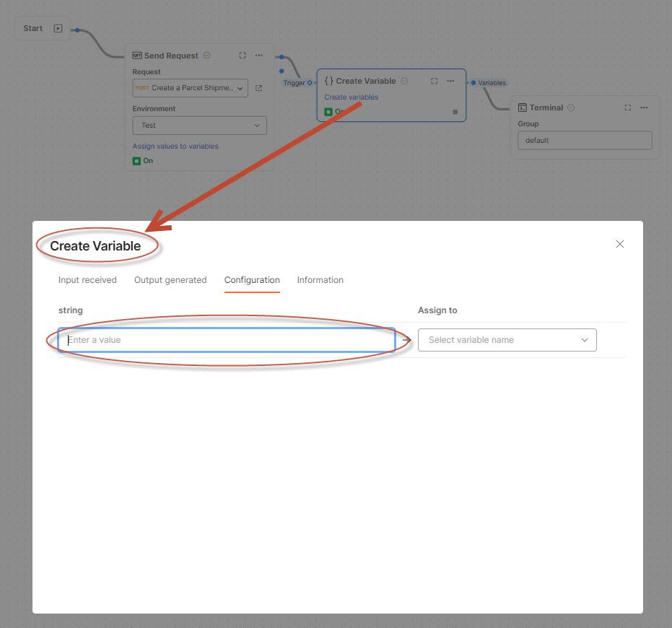
Task: Open the Create Variable node options menu
Action: [x=450, y=81]
